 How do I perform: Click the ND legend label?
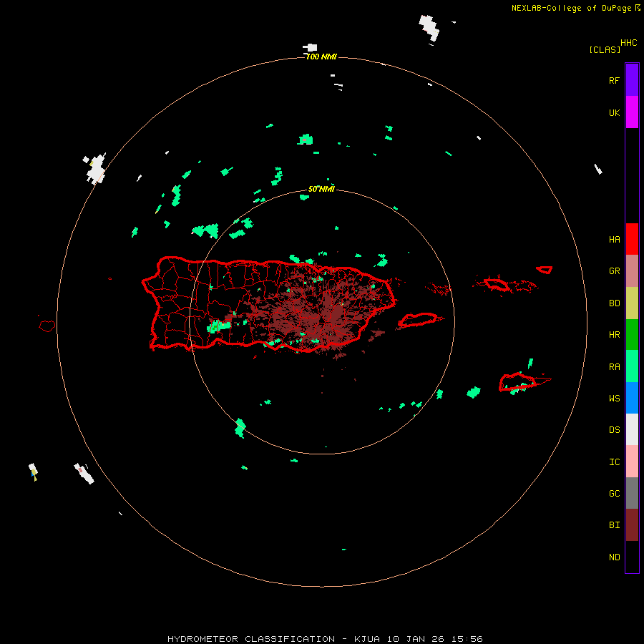(614, 557)
